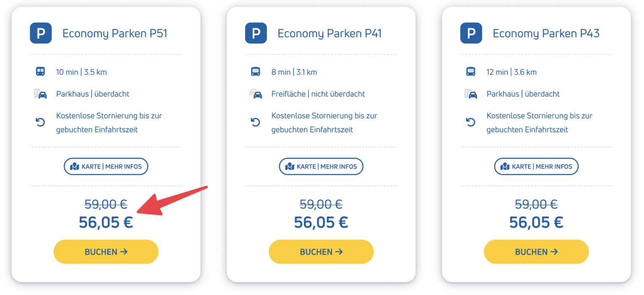Open Karte Mehr Infos for Economy Parken P51
The width and height of the screenshot is (644, 295).
[x=106, y=166]
